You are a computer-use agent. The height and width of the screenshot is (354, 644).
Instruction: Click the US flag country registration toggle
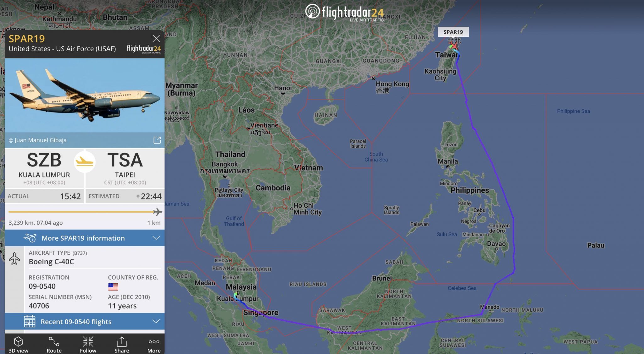click(x=113, y=286)
